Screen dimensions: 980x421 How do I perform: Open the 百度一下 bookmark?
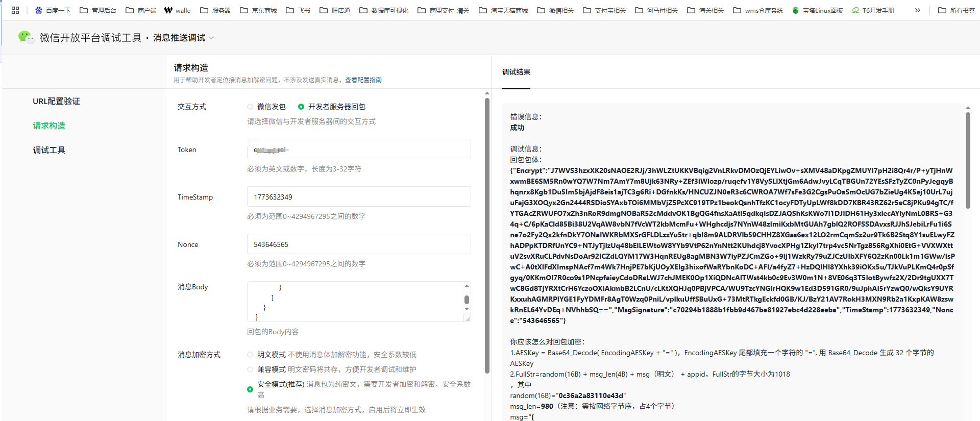pos(53,10)
